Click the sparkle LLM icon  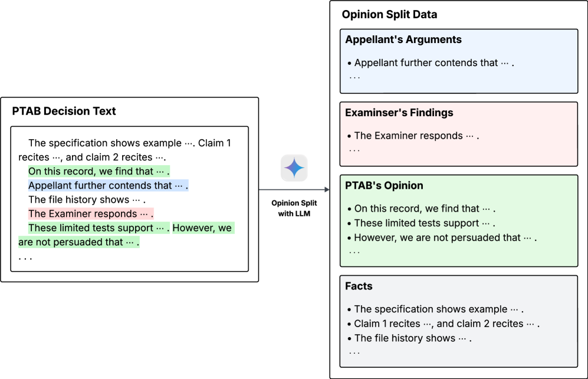(294, 169)
